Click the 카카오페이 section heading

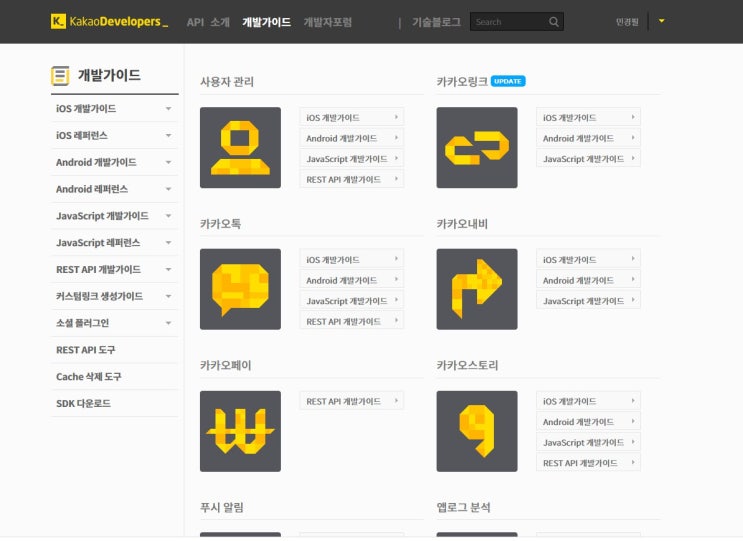(x=226, y=365)
